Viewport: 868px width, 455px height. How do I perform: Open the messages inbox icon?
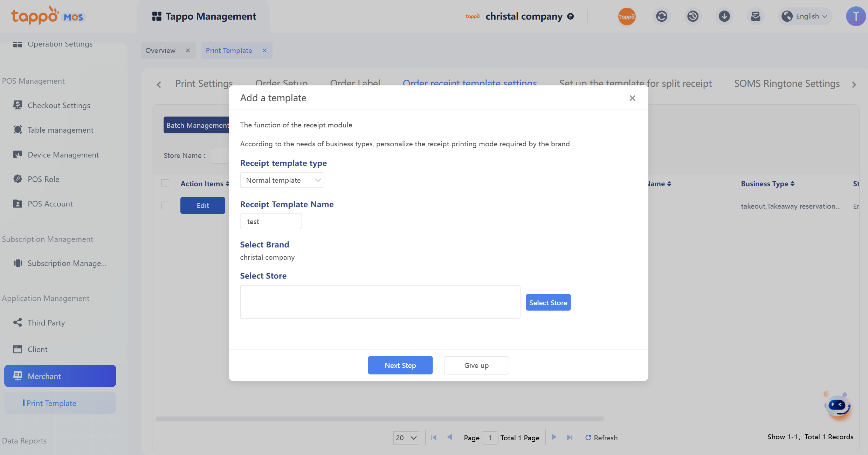pyautogui.click(x=756, y=16)
